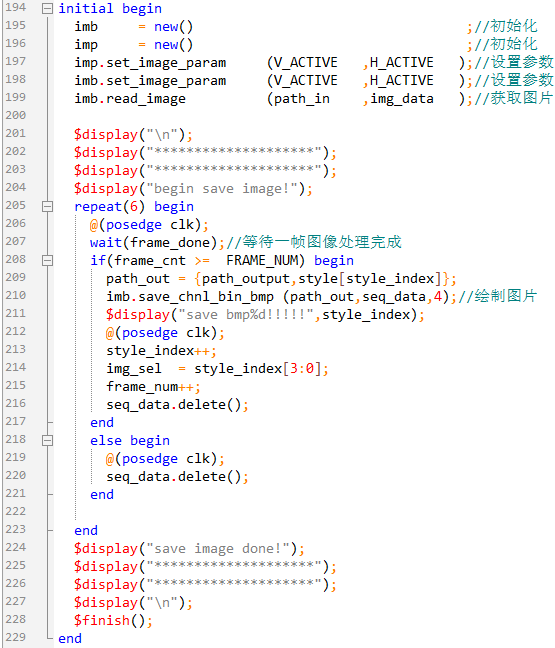The image size is (555, 648).
Task: Click 'style_index++' on line 213
Action: [x=161, y=351]
